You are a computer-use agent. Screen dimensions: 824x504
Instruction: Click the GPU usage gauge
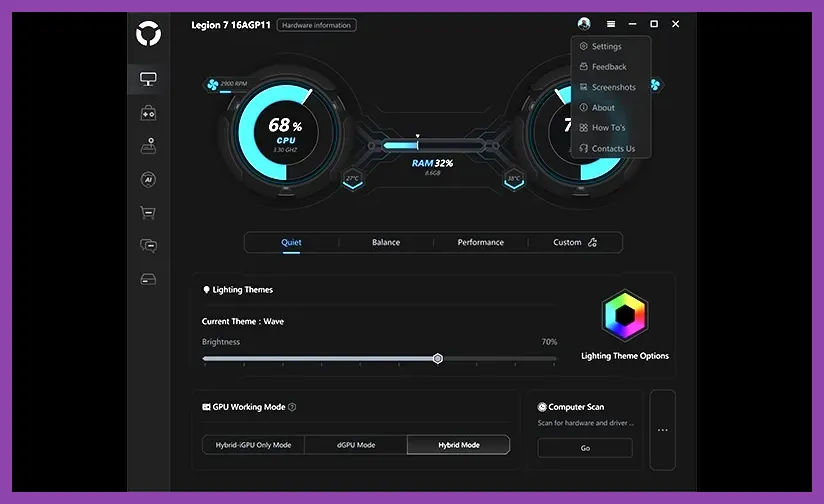[x=581, y=132]
